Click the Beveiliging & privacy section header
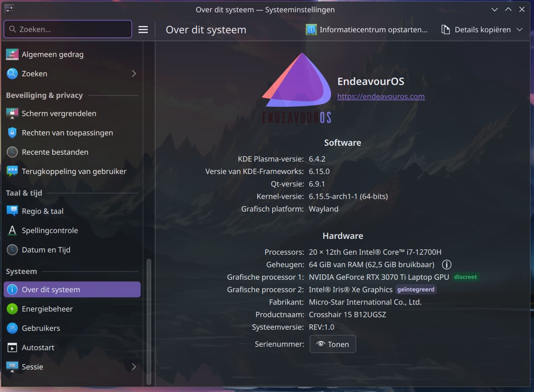The width and height of the screenshot is (534, 392). 44,95
